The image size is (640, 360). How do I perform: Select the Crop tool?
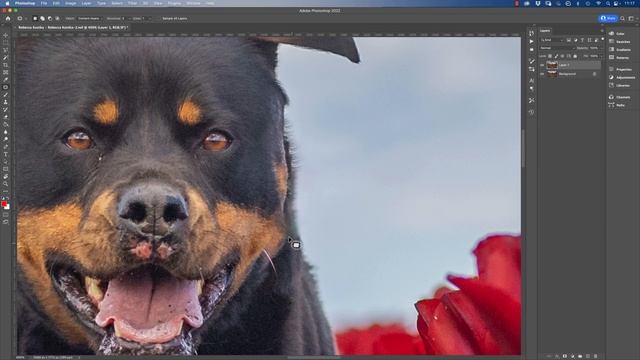coord(5,65)
